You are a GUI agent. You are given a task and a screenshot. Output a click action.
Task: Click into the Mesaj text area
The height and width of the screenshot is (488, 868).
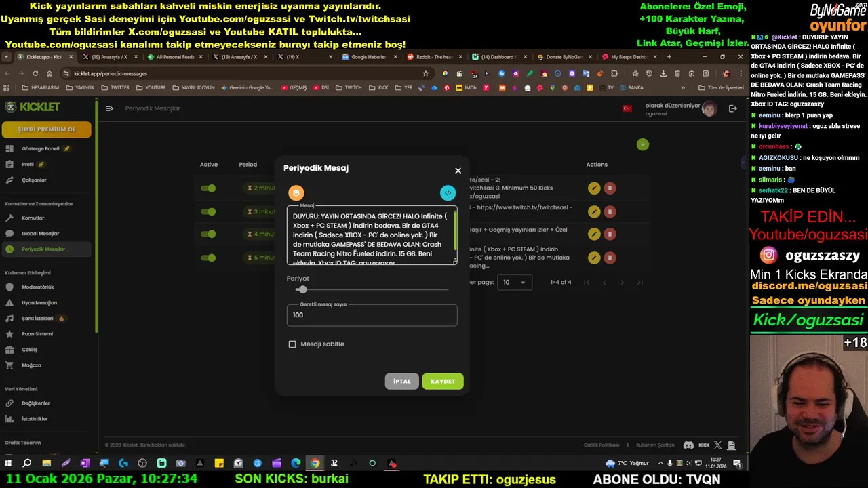[x=372, y=235]
